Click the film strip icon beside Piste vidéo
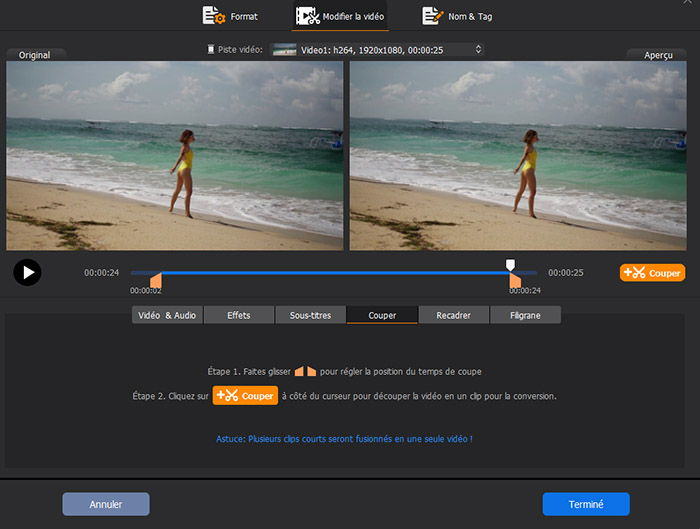Viewport: 700px width, 529px height. (x=211, y=49)
